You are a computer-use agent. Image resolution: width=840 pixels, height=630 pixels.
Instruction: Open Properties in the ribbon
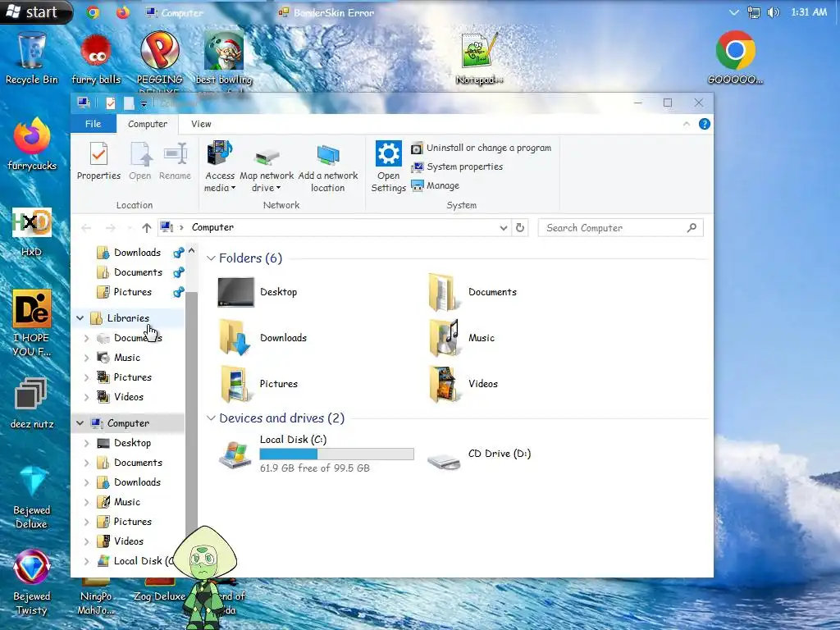pos(98,161)
